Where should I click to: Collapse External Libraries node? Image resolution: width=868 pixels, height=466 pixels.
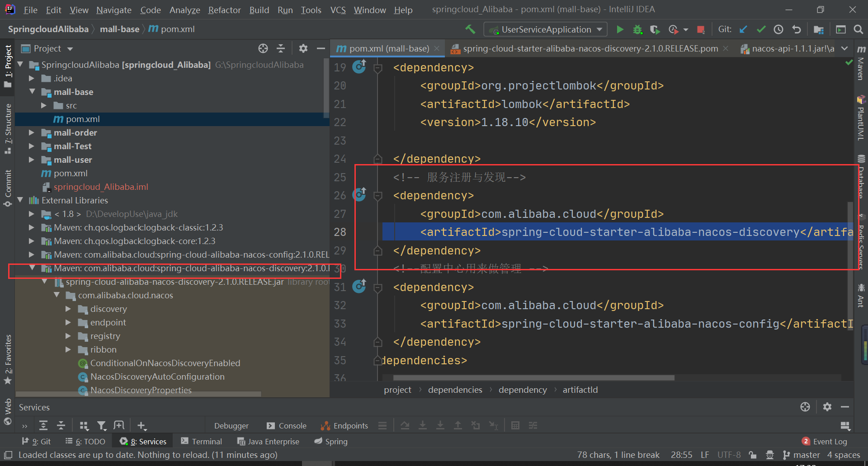tap(20, 200)
